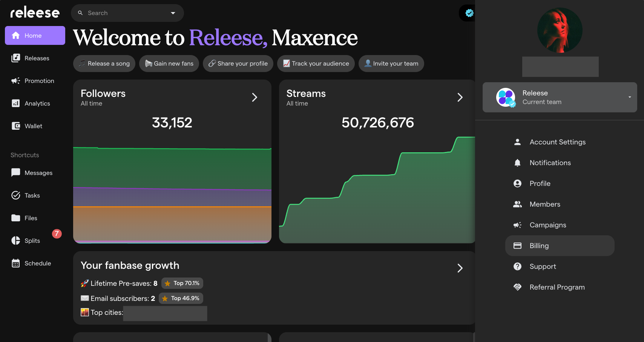Click the Invite your team button
The width and height of the screenshot is (644, 342).
(391, 64)
